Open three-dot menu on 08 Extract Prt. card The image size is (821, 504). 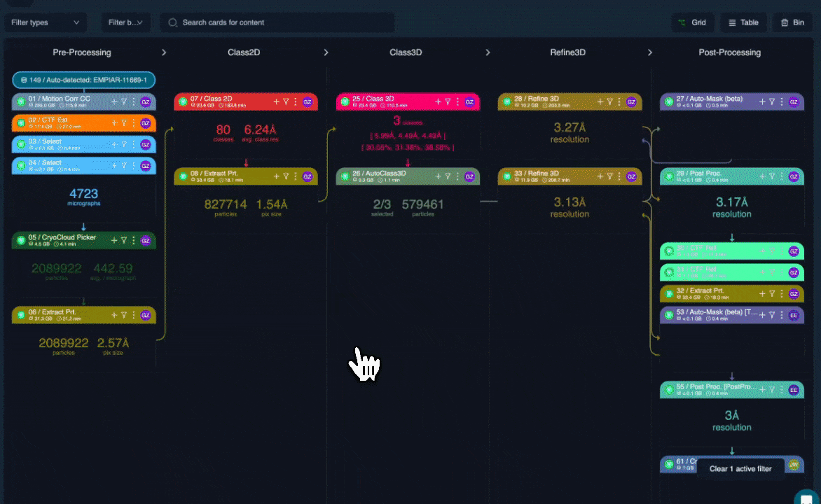tap(295, 176)
